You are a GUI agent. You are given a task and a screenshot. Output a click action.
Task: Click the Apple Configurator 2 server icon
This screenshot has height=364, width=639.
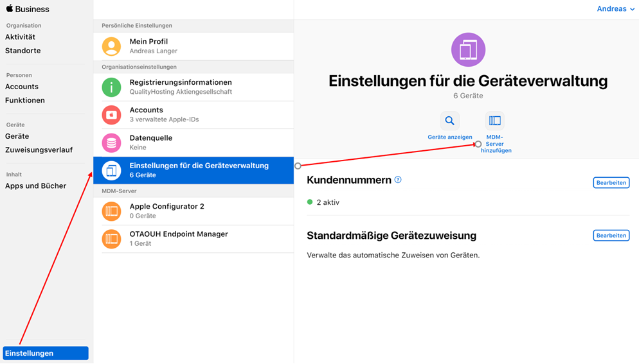click(111, 211)
